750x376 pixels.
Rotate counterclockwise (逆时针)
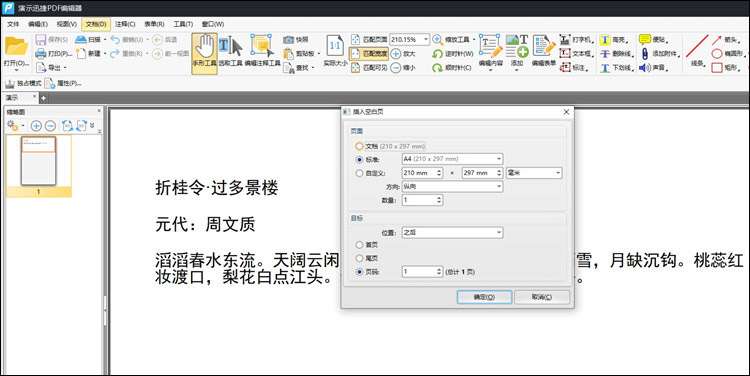click(x=437, y=54)
